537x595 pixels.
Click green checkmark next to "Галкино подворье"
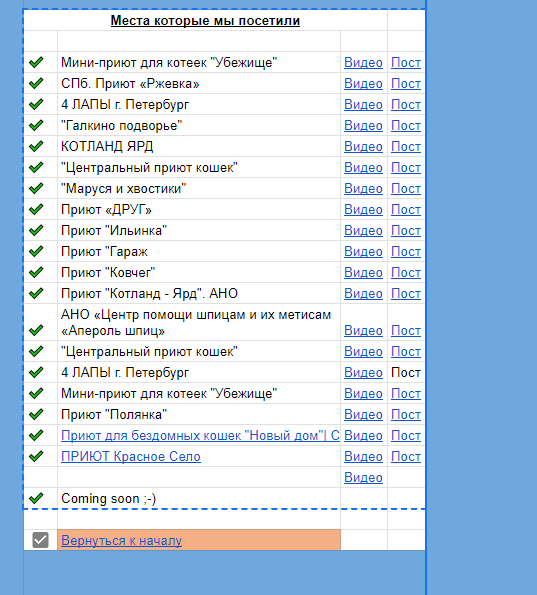pos(36,125)
